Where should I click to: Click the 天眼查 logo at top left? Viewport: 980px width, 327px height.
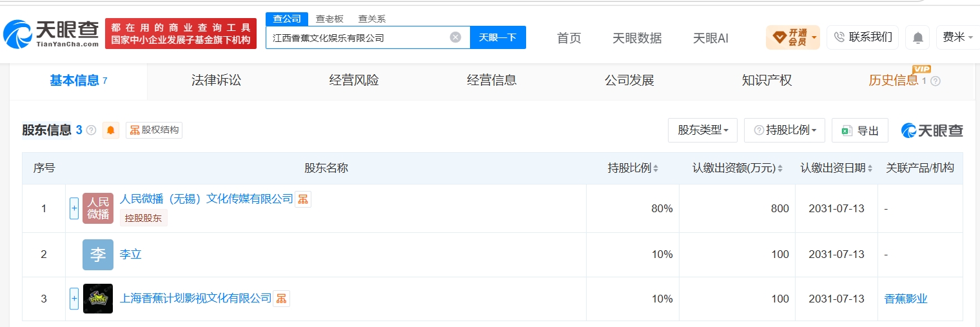[52, 34]
